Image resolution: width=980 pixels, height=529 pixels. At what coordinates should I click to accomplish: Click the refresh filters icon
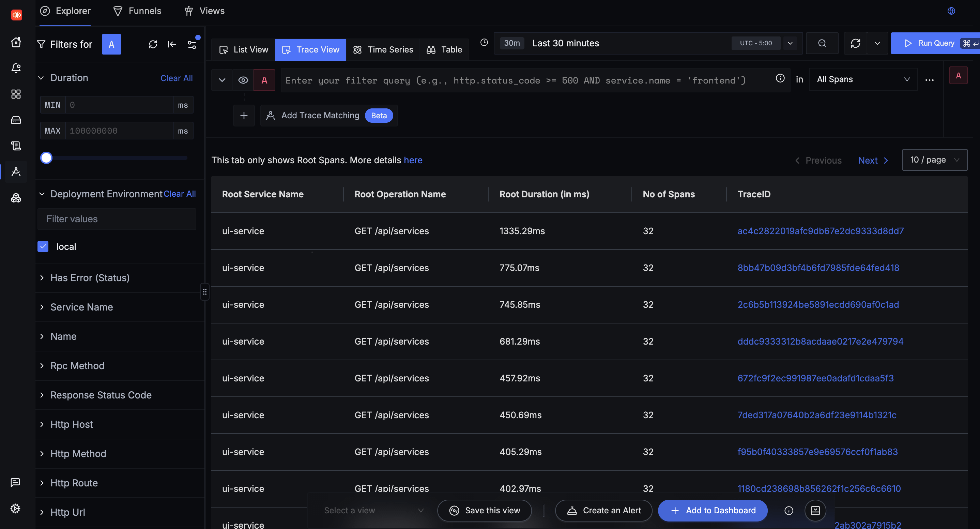pos(153,44)
